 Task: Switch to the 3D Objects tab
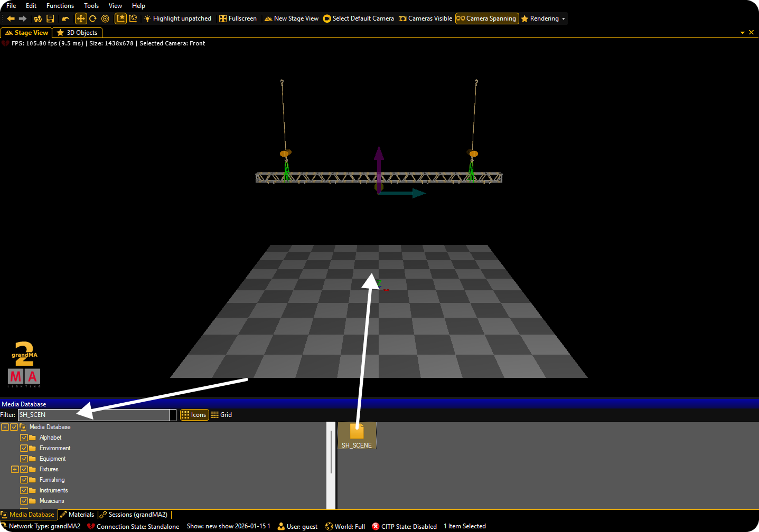(x=77, y=33)
